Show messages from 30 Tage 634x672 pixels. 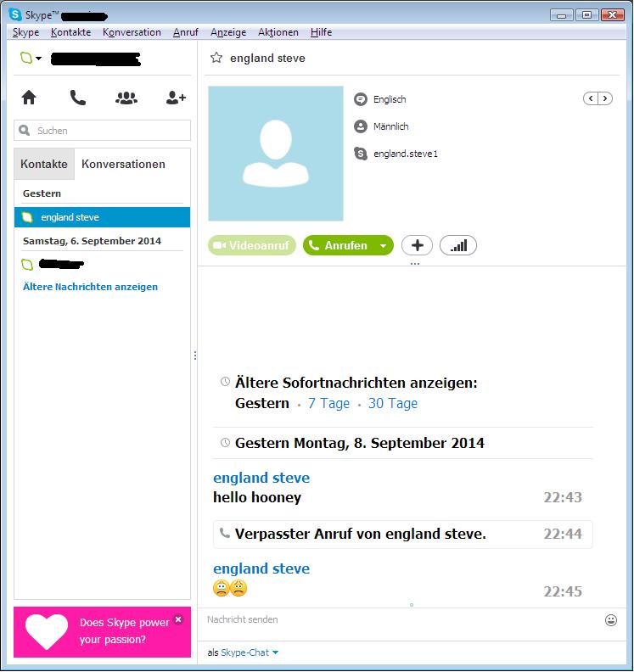click(393, 403)
